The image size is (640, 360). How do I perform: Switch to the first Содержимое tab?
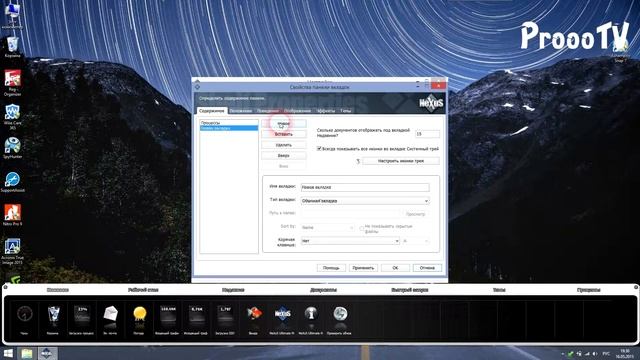[x=211, y=111]
